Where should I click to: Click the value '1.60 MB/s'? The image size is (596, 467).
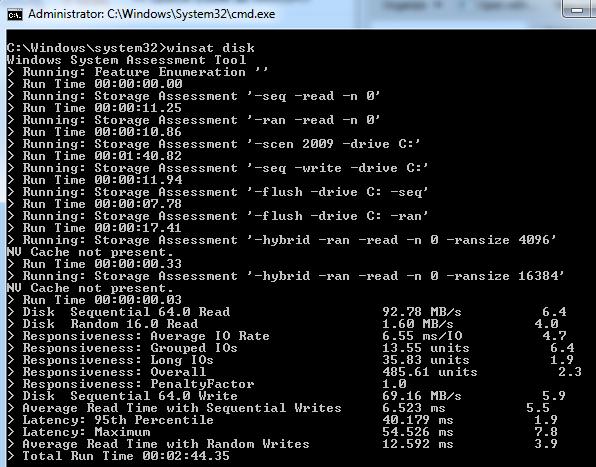(418, 324)
